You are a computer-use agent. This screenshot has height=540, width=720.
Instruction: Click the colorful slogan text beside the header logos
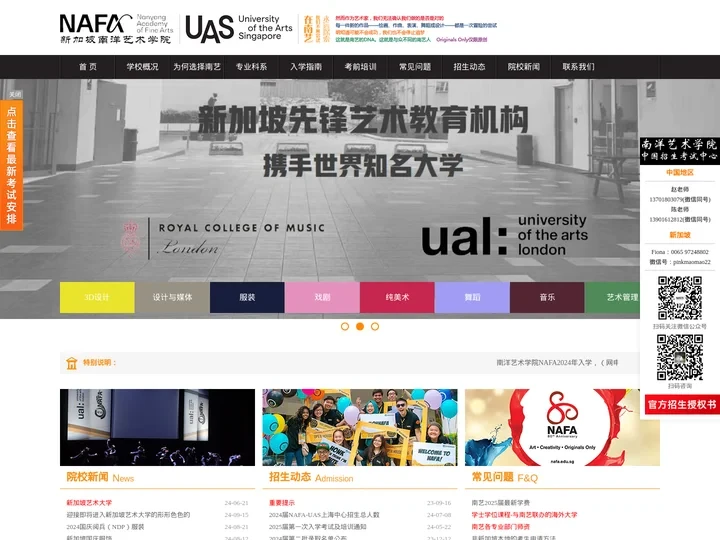click(416, 29)
